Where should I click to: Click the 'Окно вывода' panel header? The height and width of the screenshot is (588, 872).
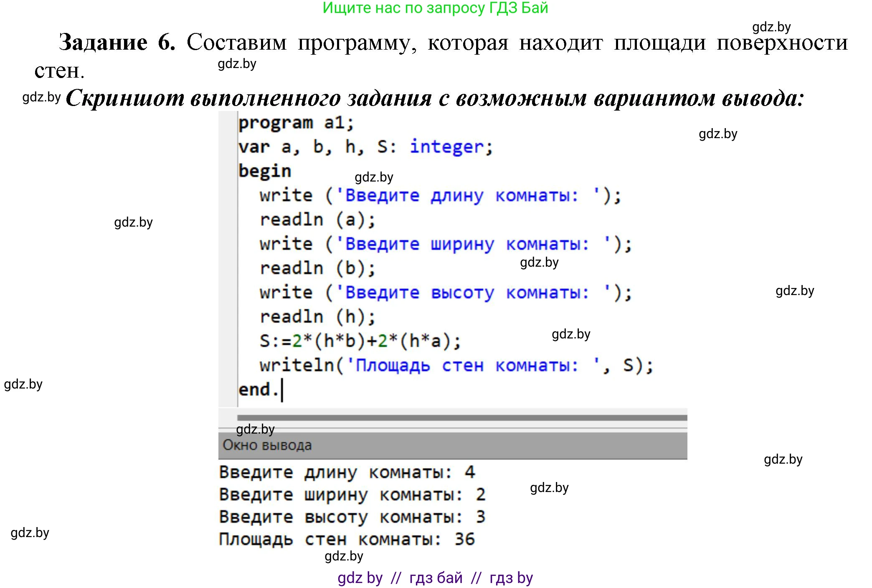click(453, 445)
